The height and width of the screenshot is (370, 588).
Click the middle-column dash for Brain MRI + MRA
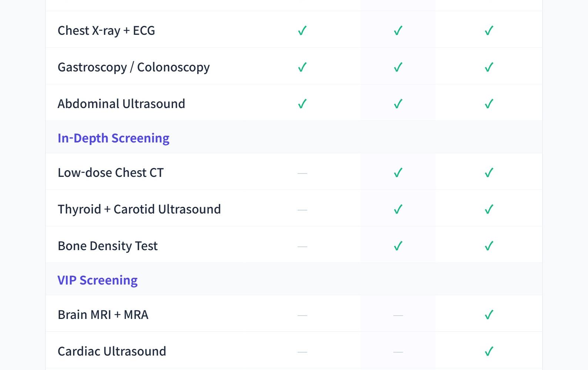pos(398,315)
